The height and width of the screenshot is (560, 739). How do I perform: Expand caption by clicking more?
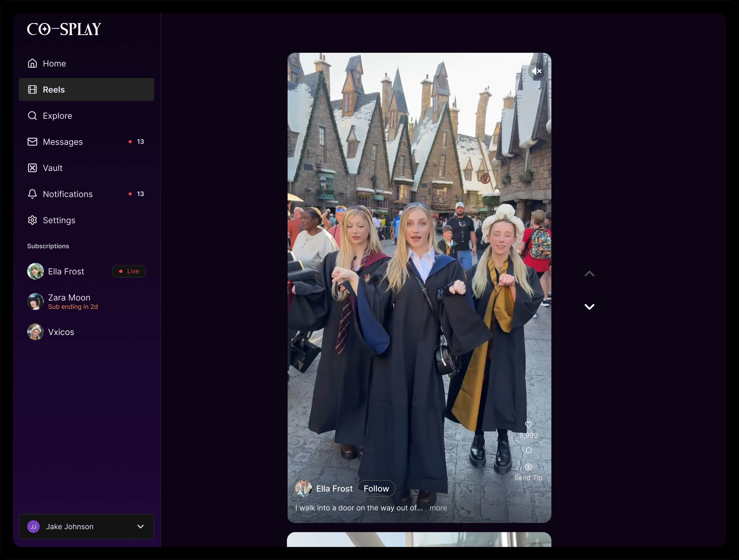tap(438, 508)
